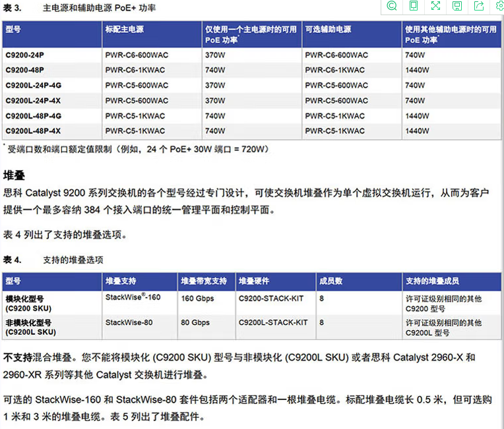Click the tablet/mobile view icon
Viewport: 504px width, 429px height.
[414, 6]
